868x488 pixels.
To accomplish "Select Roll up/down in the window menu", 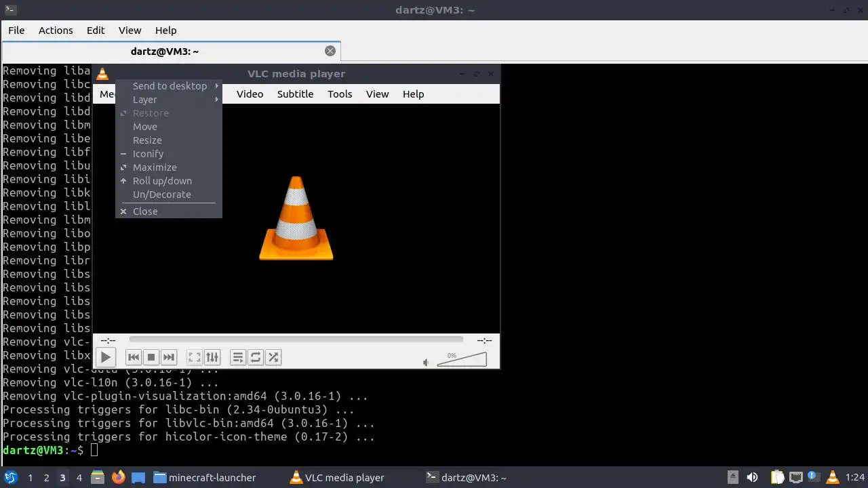I will pos(169,181).
